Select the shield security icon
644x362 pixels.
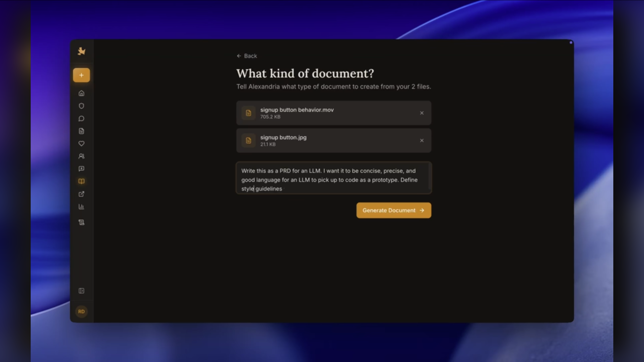[x=81, y=106]
